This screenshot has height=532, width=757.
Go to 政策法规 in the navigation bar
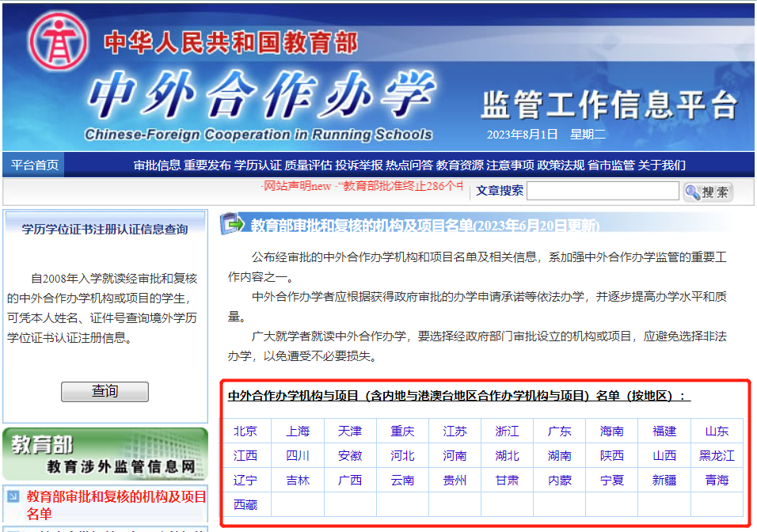point(561,165)
